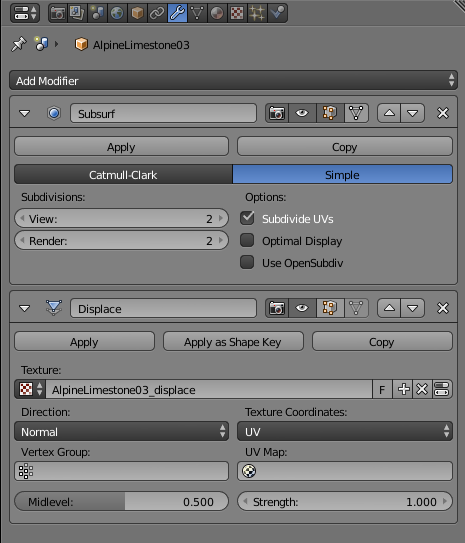Screen dimensions: 465x543
Task: Move the Displace modifier up
Action: pyautogui.click(x=389, y=308)
